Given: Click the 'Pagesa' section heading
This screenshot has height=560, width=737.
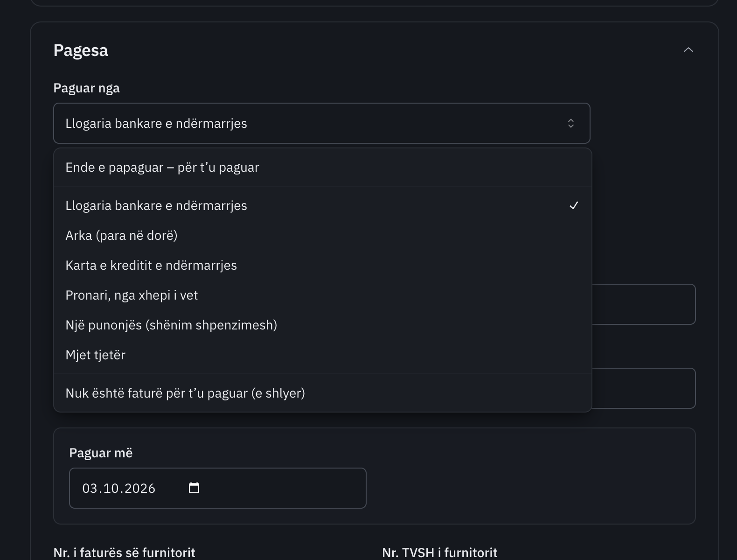Looking at the screenshot, I should (81, 50).
